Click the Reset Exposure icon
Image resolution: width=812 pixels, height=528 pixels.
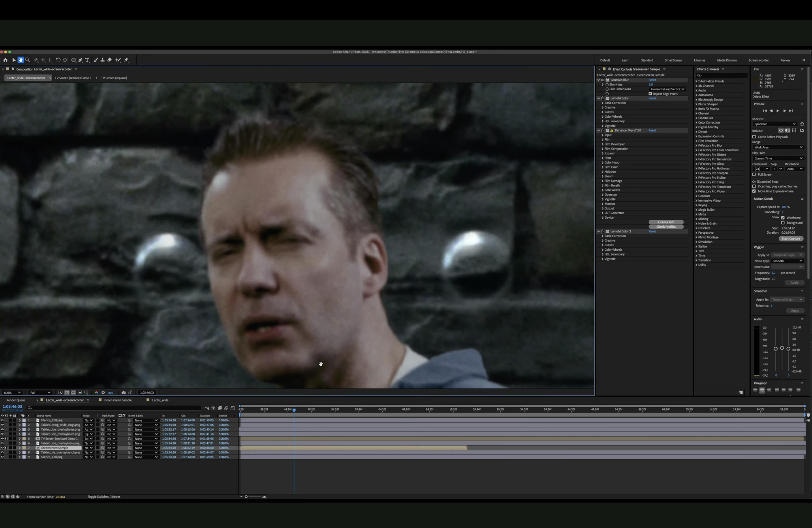click(103, 393)
